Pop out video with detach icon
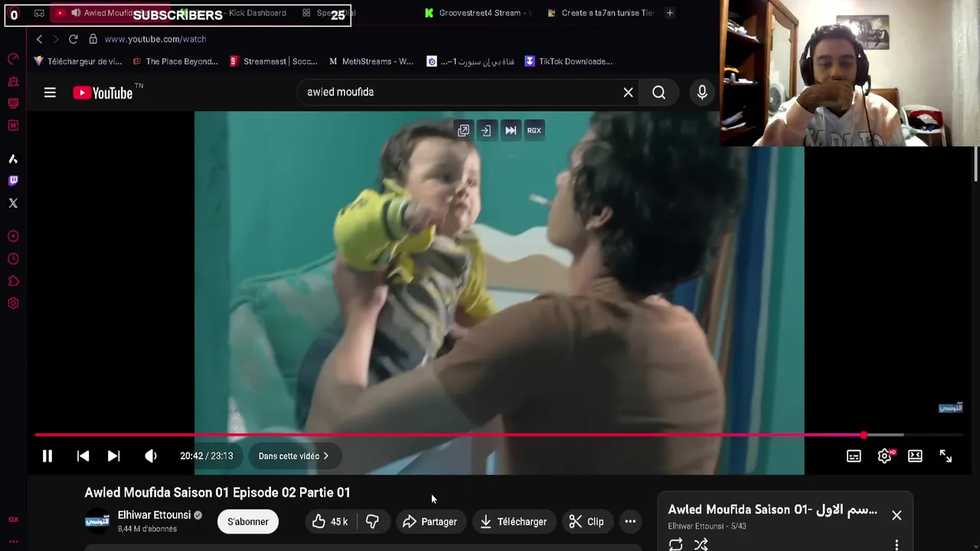Viewport: 980px width, 551px height. [463, 130]
